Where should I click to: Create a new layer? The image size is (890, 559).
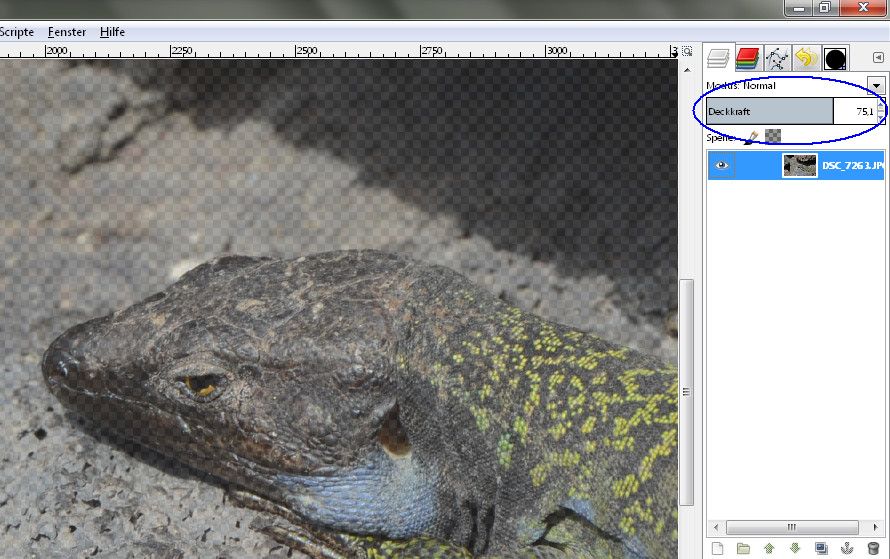click(x=717, y=548)
